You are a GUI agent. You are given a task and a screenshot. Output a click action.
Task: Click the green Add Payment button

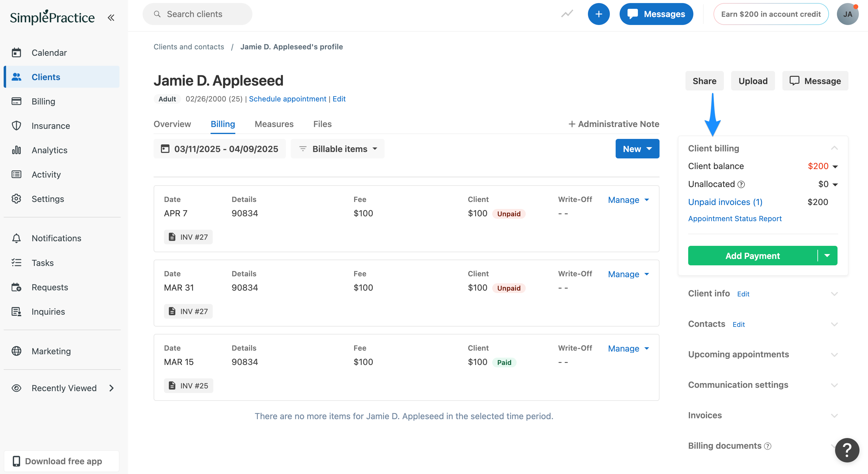[752, 256]
